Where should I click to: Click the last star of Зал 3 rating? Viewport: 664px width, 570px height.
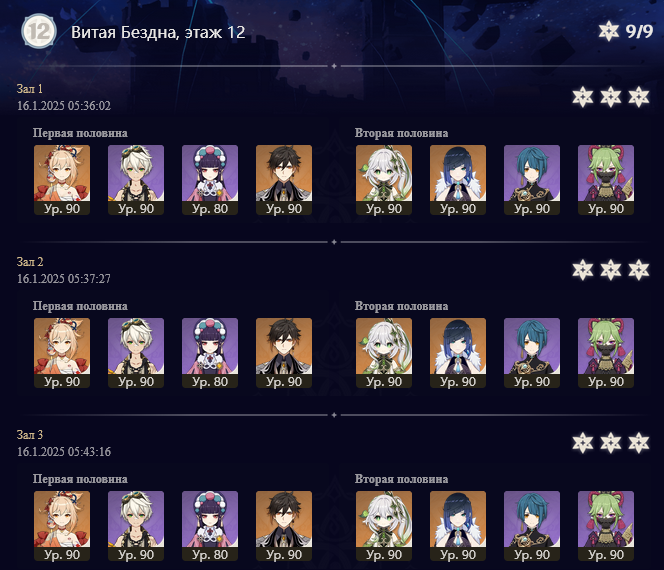639,443
